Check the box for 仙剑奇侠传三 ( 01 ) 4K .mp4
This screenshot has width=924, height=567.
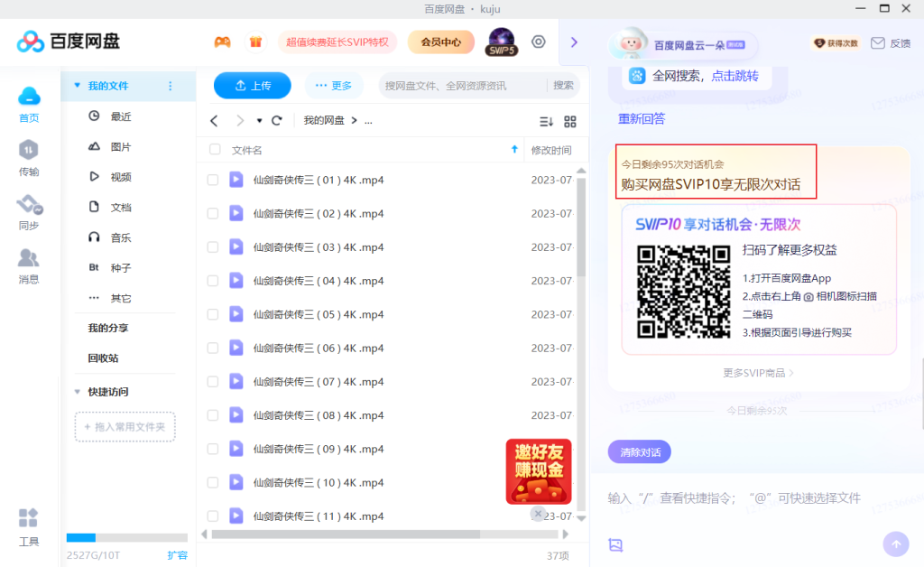tap(213, 180)
